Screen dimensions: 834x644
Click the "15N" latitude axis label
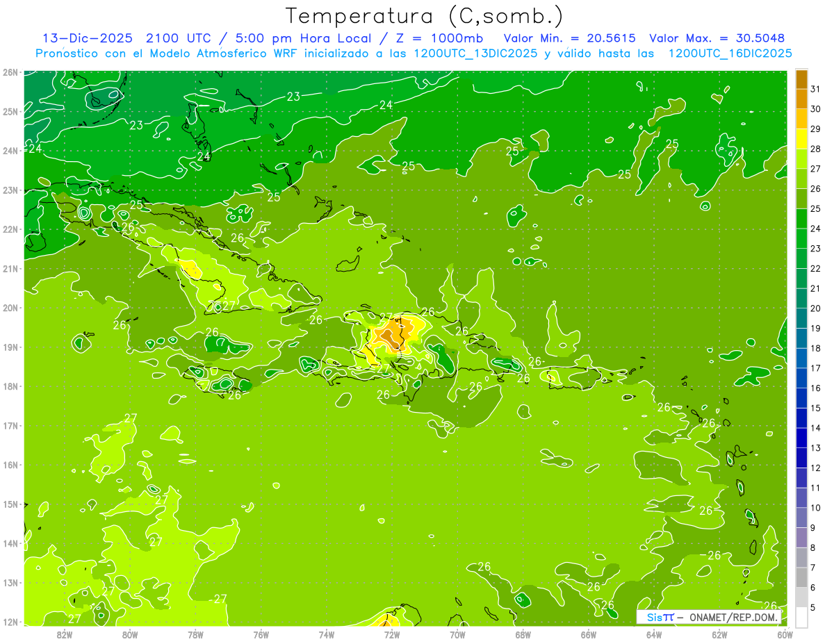click(10, 504)
